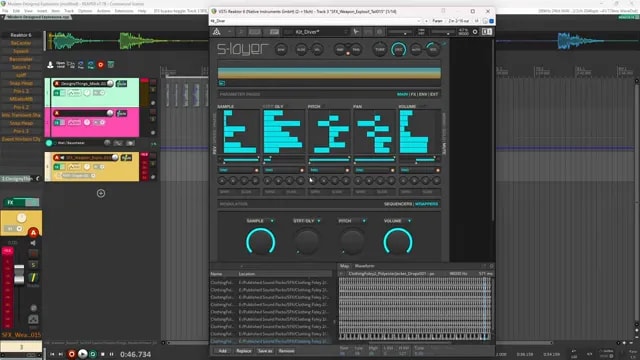Open the route button on yellow track
This screenshot has width=640, height=360.
pyautogui.click(x=126, y=158)
